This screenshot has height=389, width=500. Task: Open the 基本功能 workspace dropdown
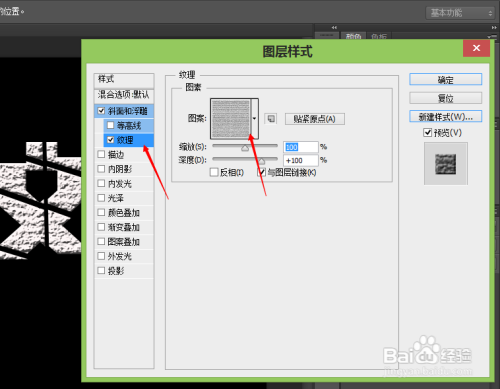point(460,13)
